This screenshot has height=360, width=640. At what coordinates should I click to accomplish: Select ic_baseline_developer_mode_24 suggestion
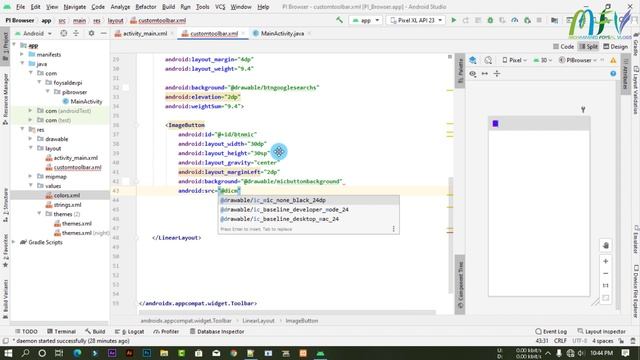click(x=308, y=209)
